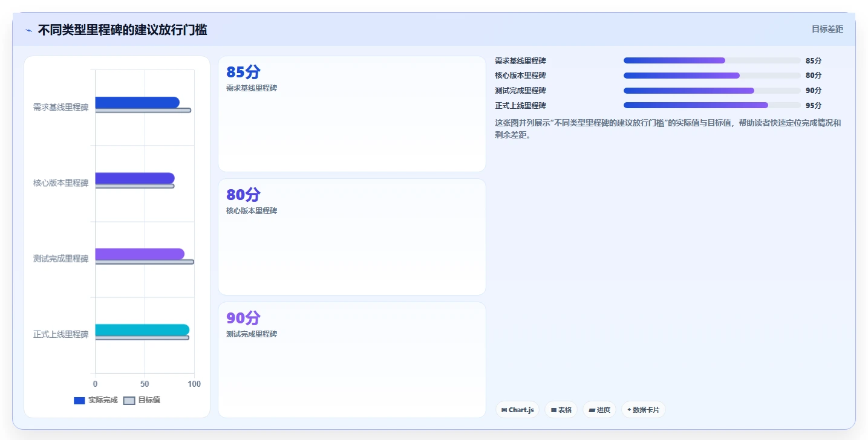868x440 pixels.
Task: Click the 需求基线里程碑 chart axis label
Action: [x=60, y=108]
